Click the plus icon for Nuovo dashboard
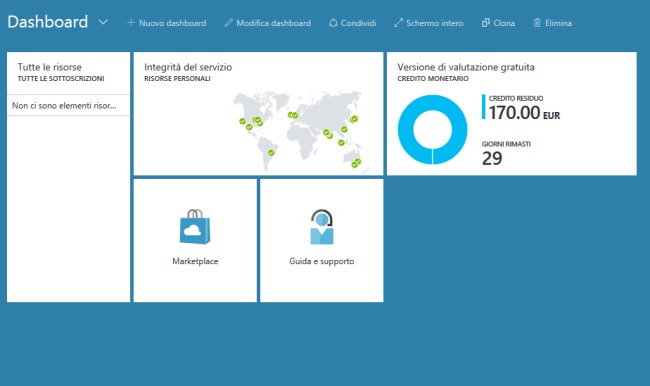 point(131,22)
